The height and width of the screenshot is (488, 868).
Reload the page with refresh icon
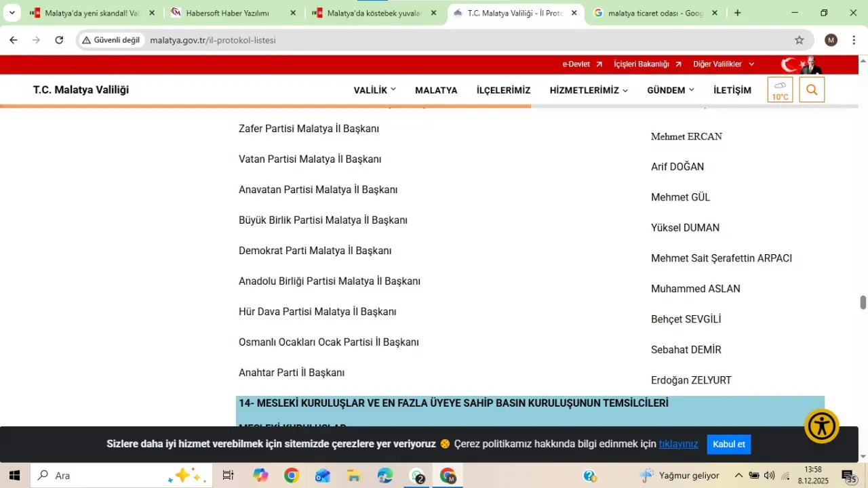pos(59,40)
